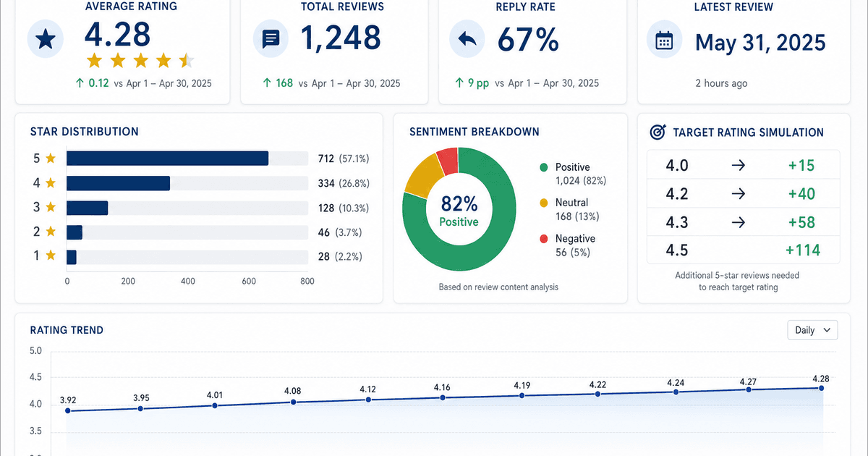Click the green up arrow beside 0.12

pos(79,83)
